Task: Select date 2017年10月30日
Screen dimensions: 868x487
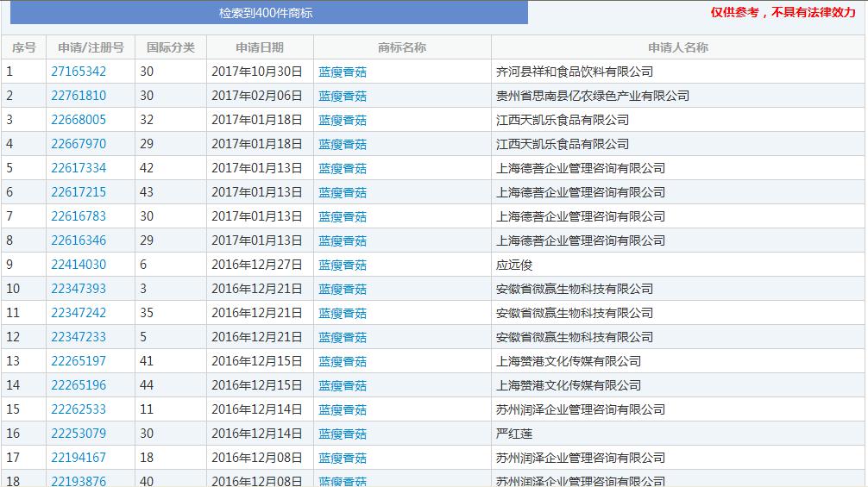Action: pos(257,72)
